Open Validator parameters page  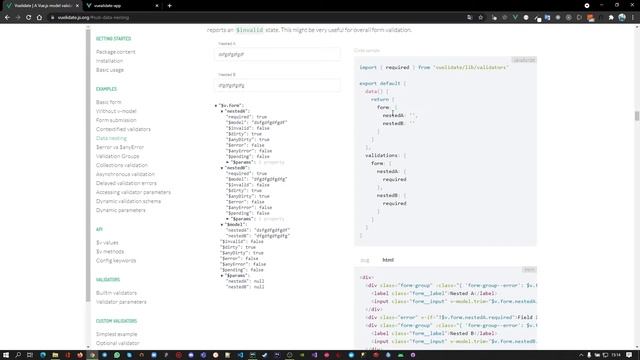121,302
